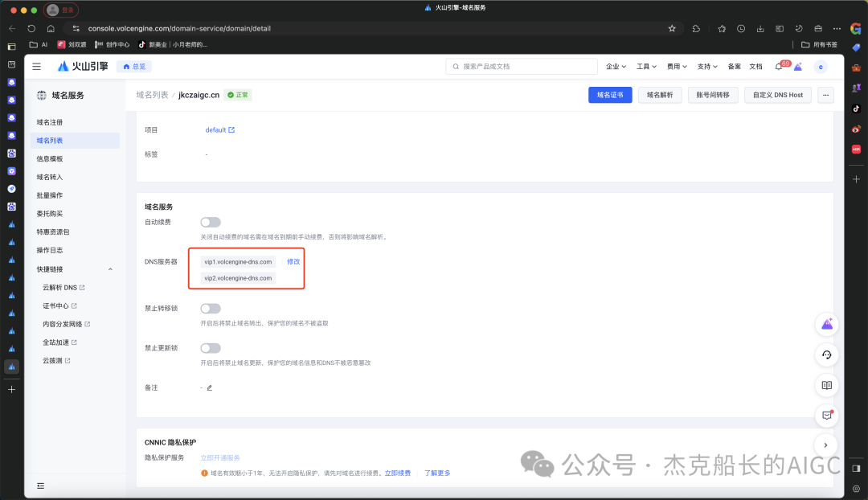
Task: Edit the 备注 note with pencil icon
Action: (x=209, y=387)
